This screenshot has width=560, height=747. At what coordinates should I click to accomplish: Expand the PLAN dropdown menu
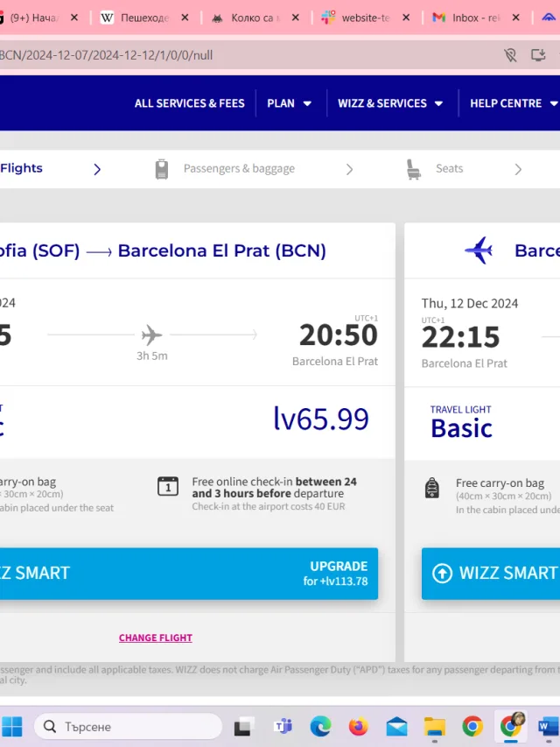(x=289, y=103)
